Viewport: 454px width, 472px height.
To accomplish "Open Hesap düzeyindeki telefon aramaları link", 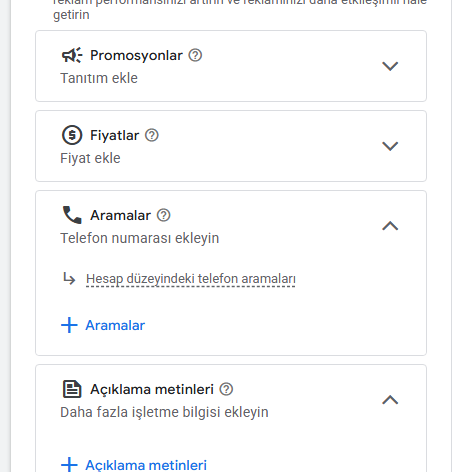I will [x=191, y=279].
